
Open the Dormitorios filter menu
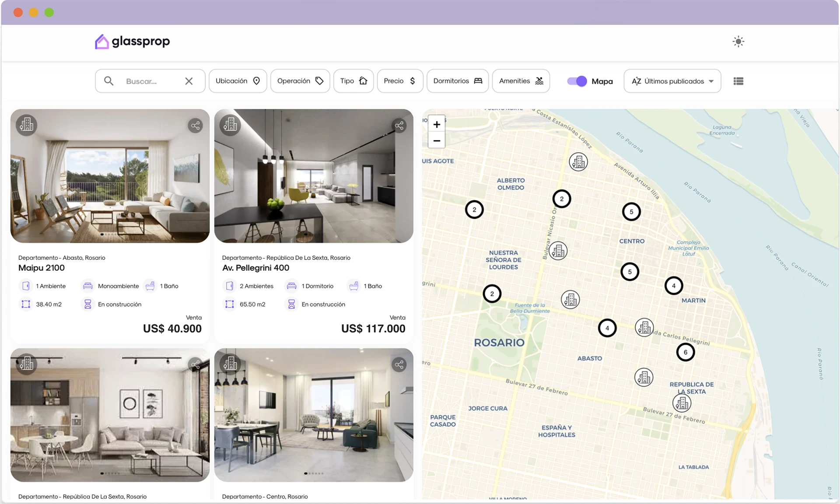(457, 81)
